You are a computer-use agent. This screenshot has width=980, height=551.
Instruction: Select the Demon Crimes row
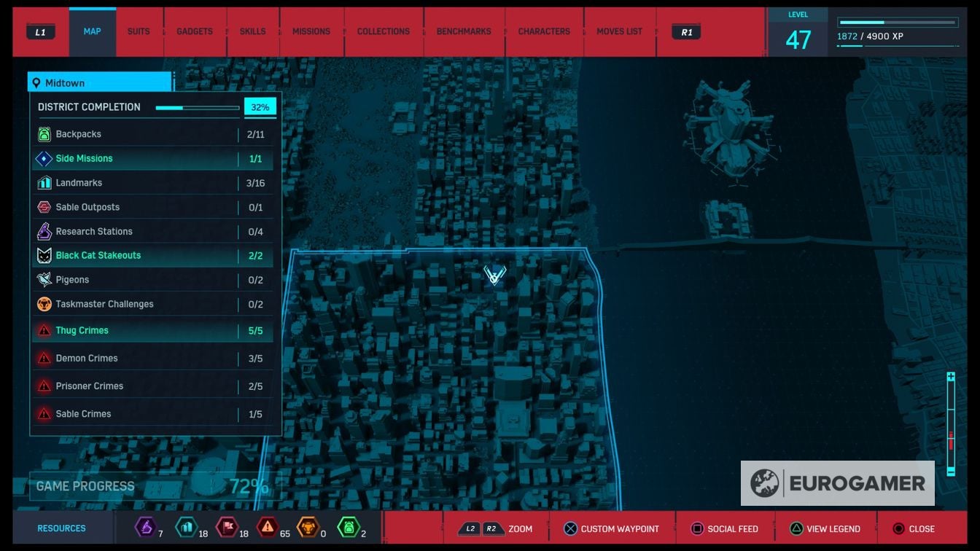pyautogui.click(x=152, y=359)
